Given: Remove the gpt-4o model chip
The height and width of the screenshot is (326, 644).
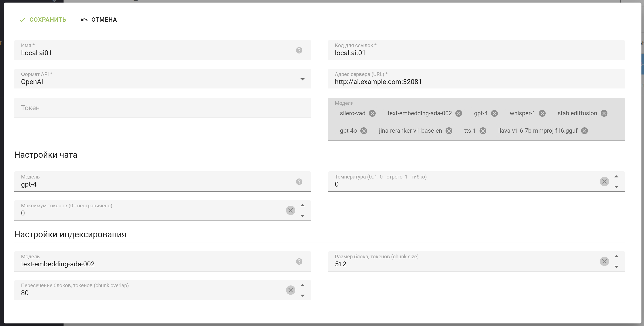Looking at the screenshot, I should (364, 131).
